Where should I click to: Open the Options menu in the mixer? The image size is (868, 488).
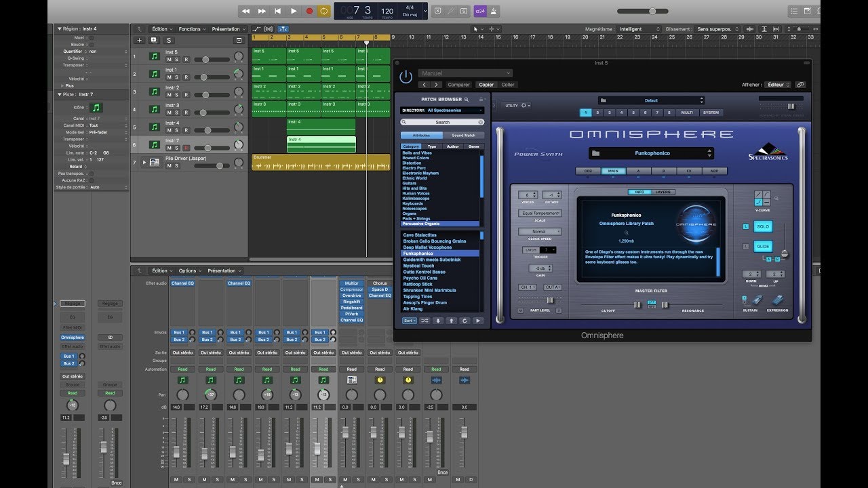189,270
